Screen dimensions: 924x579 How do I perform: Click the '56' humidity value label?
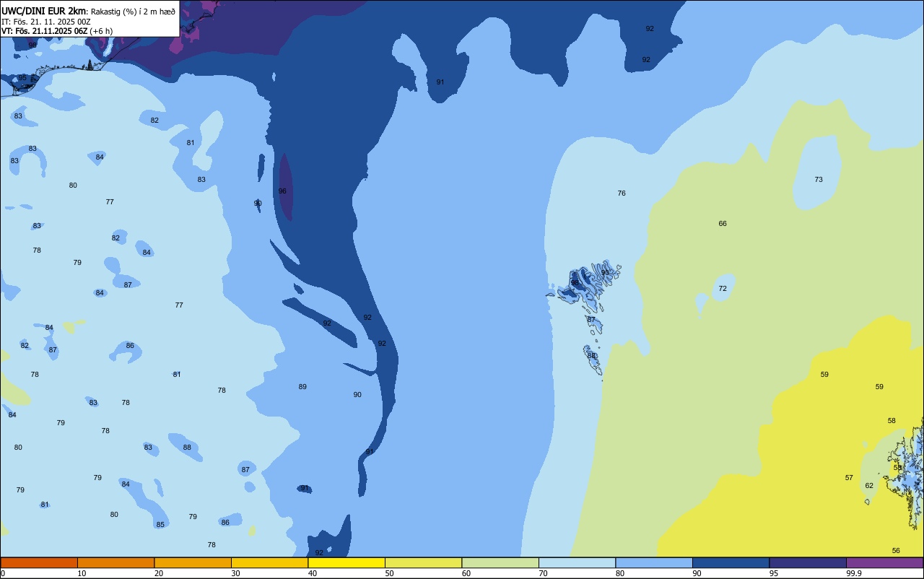pos(896,551)
